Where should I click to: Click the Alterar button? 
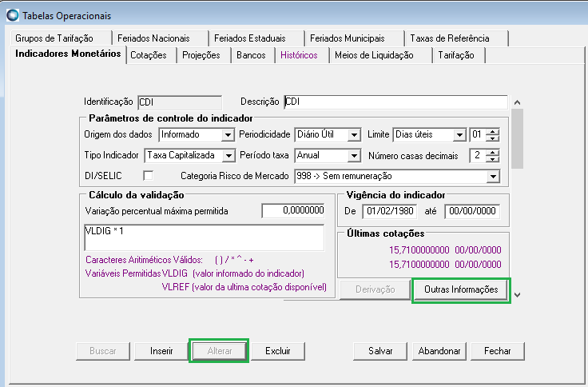pos(220,351)
